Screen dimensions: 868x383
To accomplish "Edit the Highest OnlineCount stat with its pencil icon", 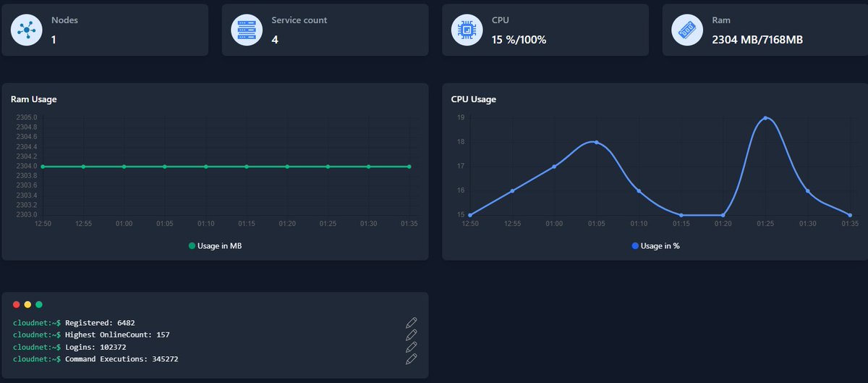I will tap(412, 334).
